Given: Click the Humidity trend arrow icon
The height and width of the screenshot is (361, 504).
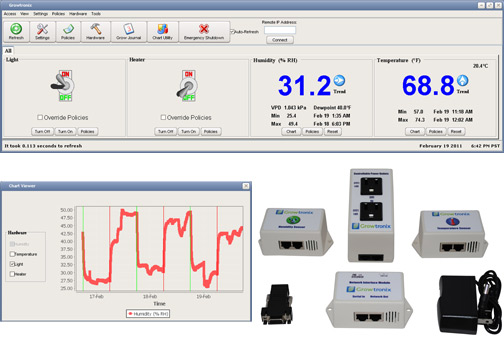Looking at the screenshot, I should pos(339,80).
